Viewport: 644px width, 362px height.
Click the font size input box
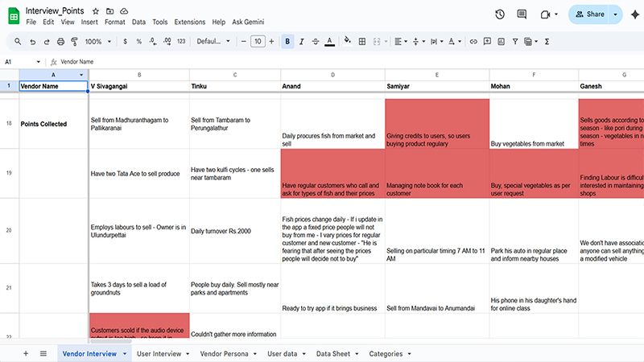[x=258, y=41]
